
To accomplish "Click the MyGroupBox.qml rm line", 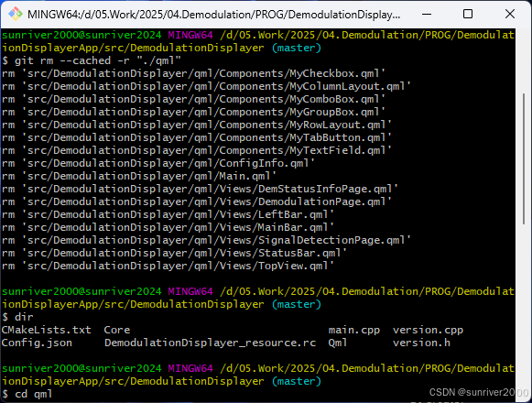I will pyautogui.click(x=193, y=112).
